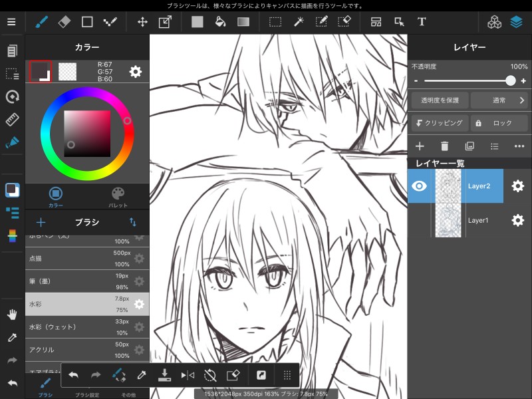Select the Select Pen tool
532x399 pixels.
click(x=321, y=22)
